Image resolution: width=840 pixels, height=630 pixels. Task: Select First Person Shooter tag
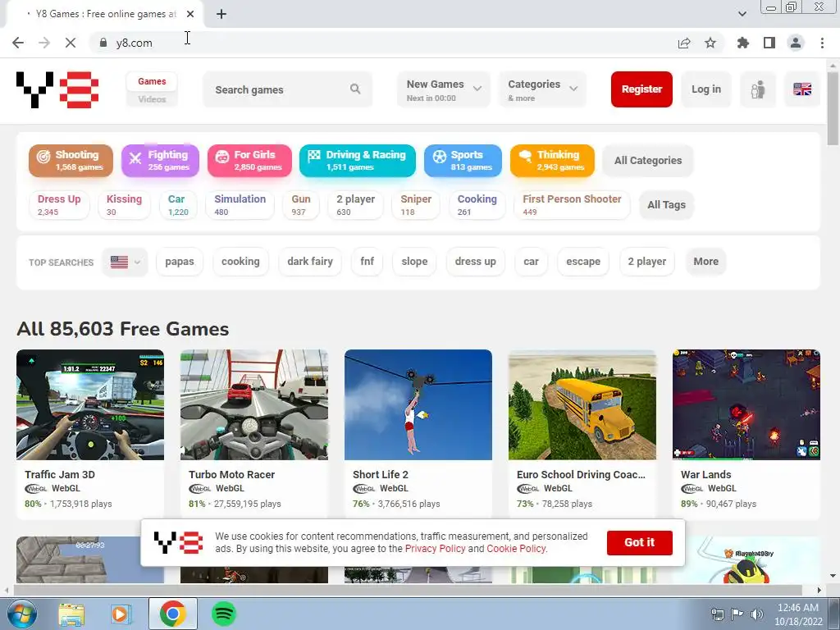(572, 204)
